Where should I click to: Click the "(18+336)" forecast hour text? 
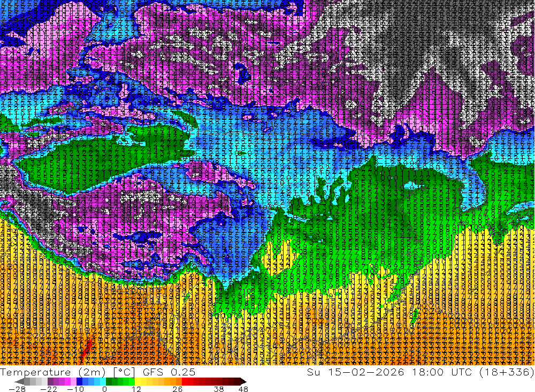click(x=507, y=372)
